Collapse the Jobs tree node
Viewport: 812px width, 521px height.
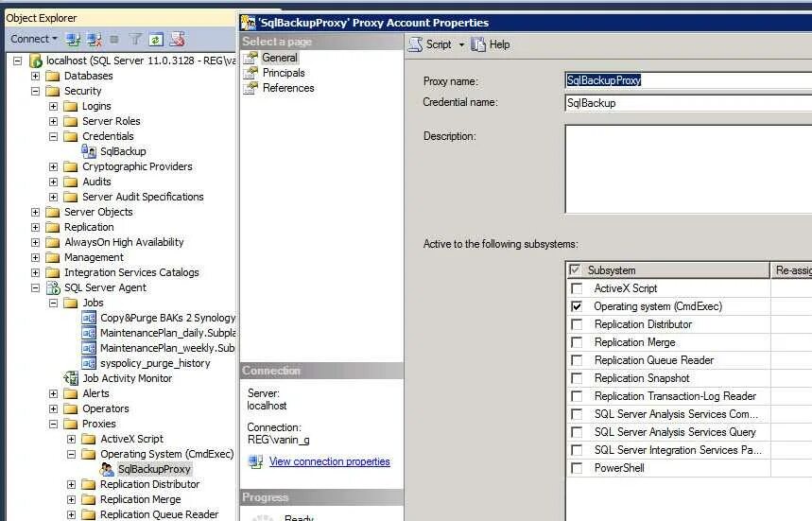pos(53,303)
